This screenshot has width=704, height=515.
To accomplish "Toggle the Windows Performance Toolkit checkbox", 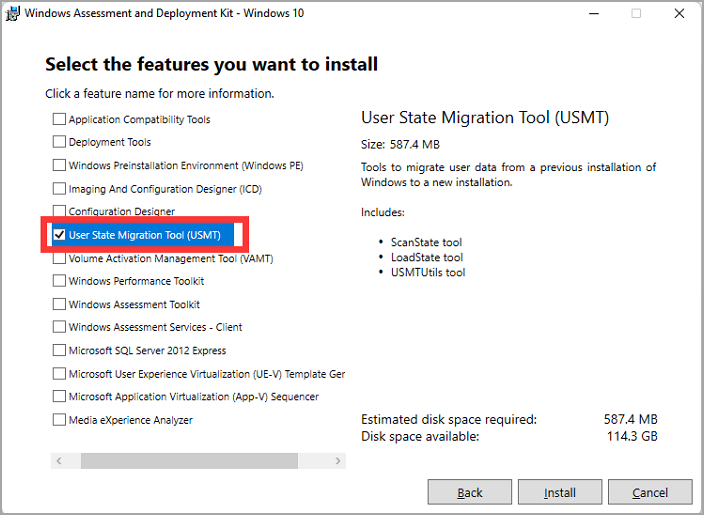I will pyautogui.click(x=59, y=282).
